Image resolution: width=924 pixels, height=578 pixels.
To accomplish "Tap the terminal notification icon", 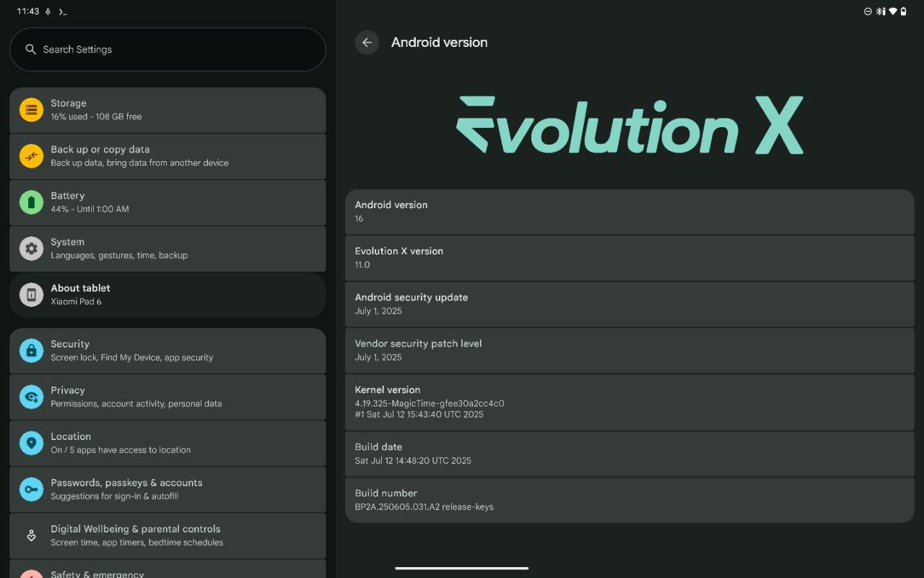I will tap(63, 12).
